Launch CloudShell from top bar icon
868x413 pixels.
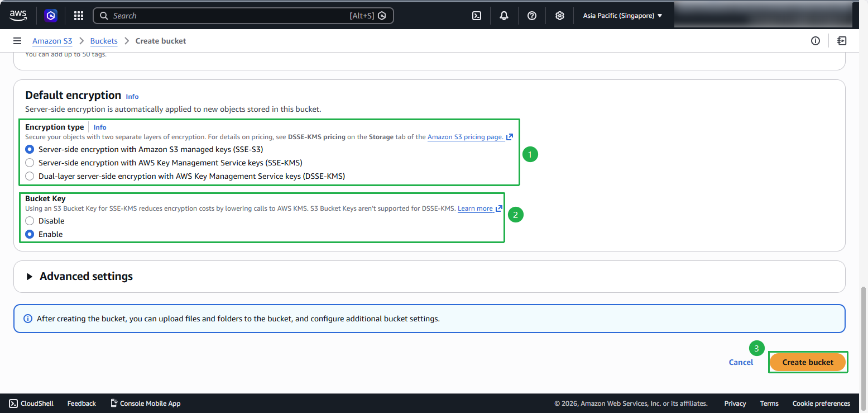[477, 16]
